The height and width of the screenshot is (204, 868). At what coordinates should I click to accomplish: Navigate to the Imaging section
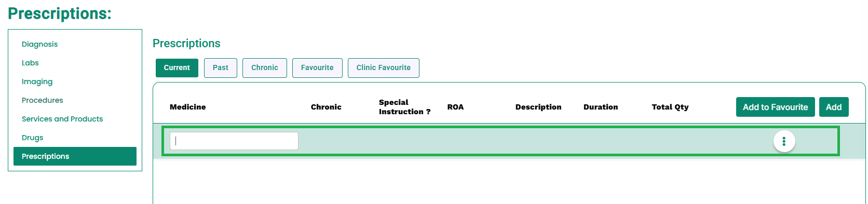[37, 81]
